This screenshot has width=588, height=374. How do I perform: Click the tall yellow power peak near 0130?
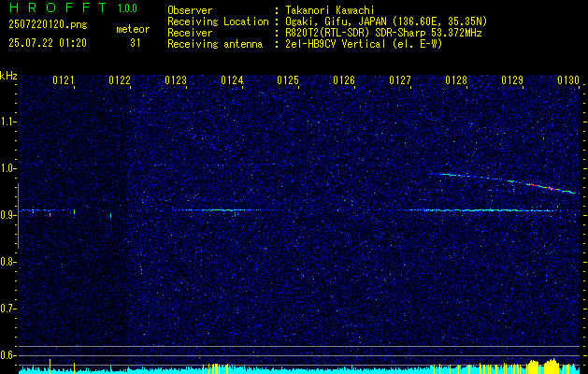[x=552, y=366]
